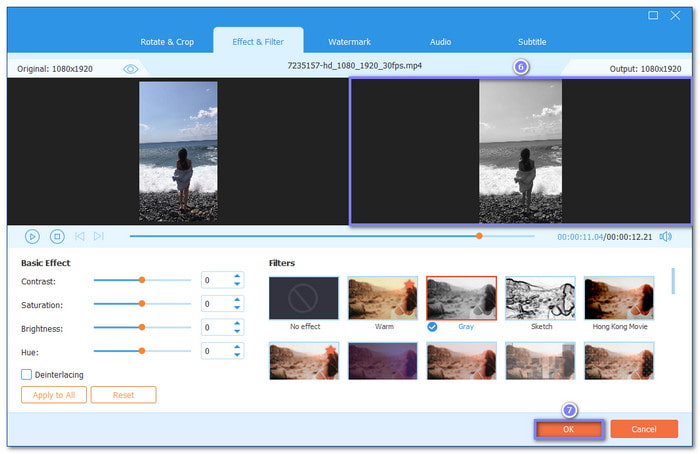This screenshot has width=700, height=454.
Task: Click the Brightness slider handle
Action: pyautogui.click(x=142, y=327)
